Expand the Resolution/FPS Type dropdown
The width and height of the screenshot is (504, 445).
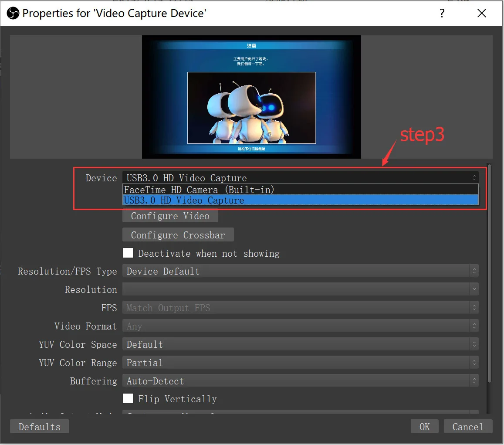tap(300, 271)
